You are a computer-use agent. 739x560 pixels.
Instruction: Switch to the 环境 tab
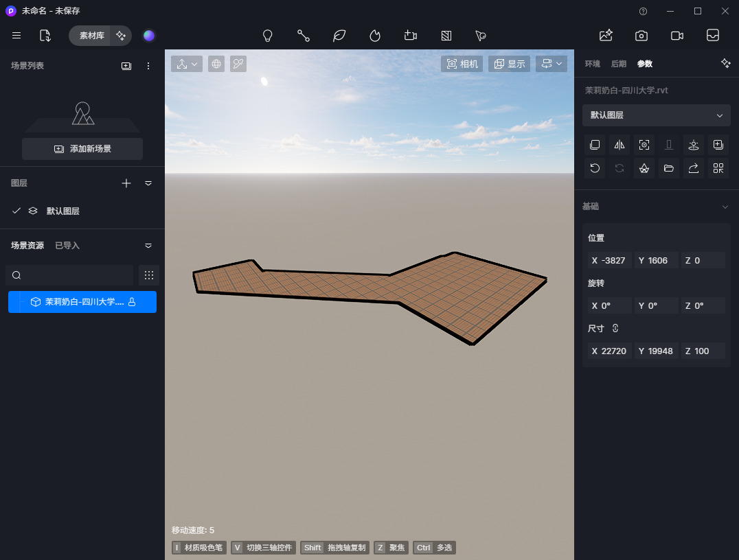592,64
